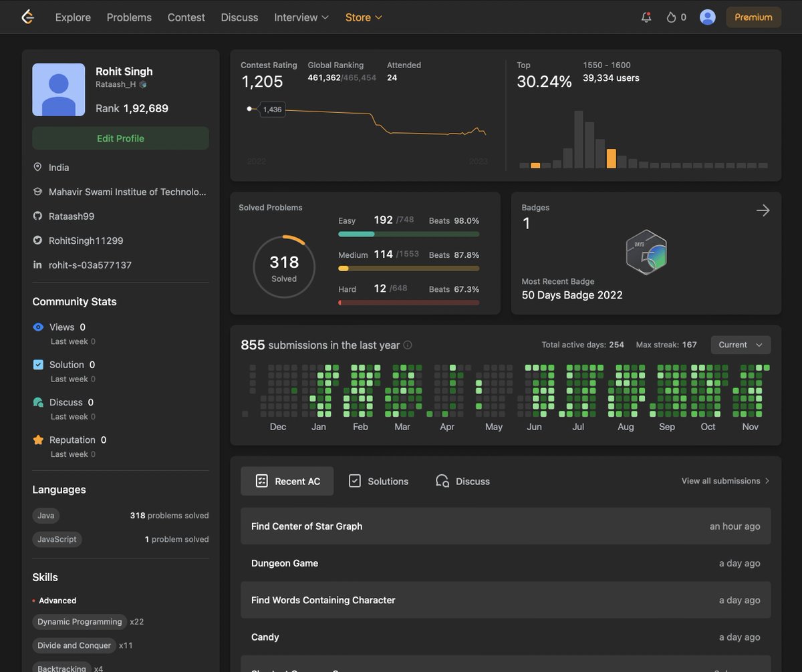Screen dimensions: 802x672
Task: Click the eye icon next to Views
Action: (x=39, y=327)
